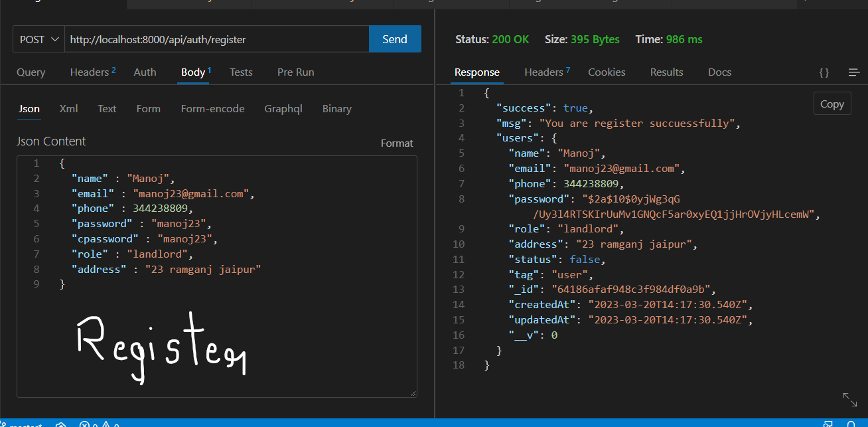Screen dimensions: 868x427
Task: Click the "__v": 0 response line
Action: tap(533, 335)
